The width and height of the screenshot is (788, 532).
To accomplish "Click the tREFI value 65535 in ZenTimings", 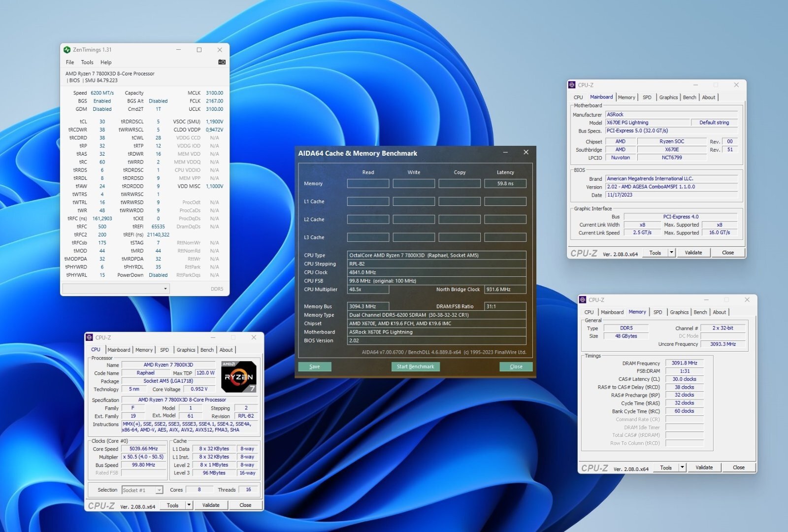I will [x=158, y=227].
